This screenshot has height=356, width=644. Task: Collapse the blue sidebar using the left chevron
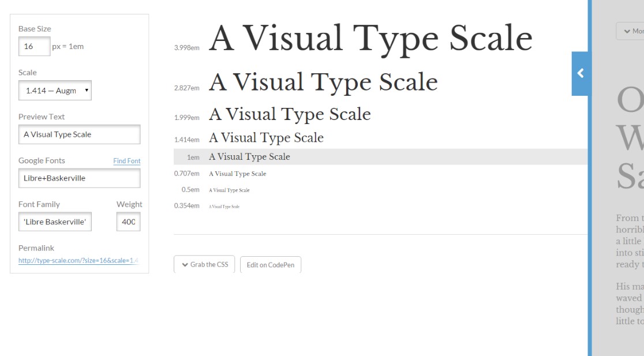click(x=581, y=74)
